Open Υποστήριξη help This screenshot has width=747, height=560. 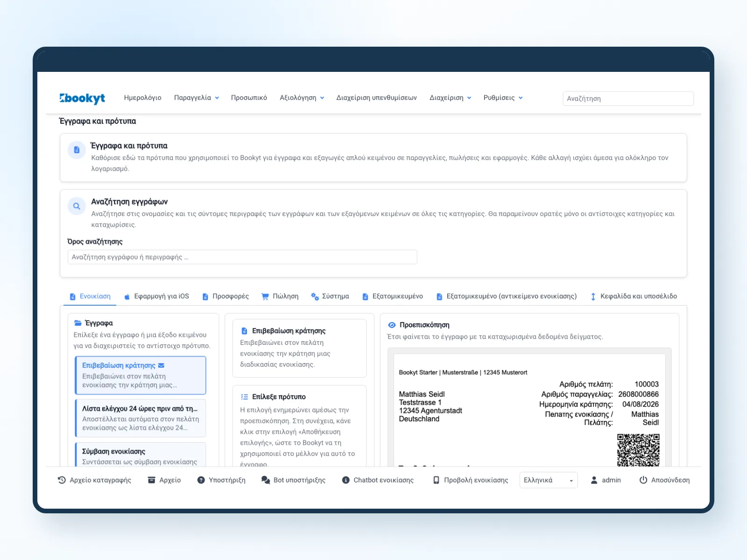coord(221,480)
